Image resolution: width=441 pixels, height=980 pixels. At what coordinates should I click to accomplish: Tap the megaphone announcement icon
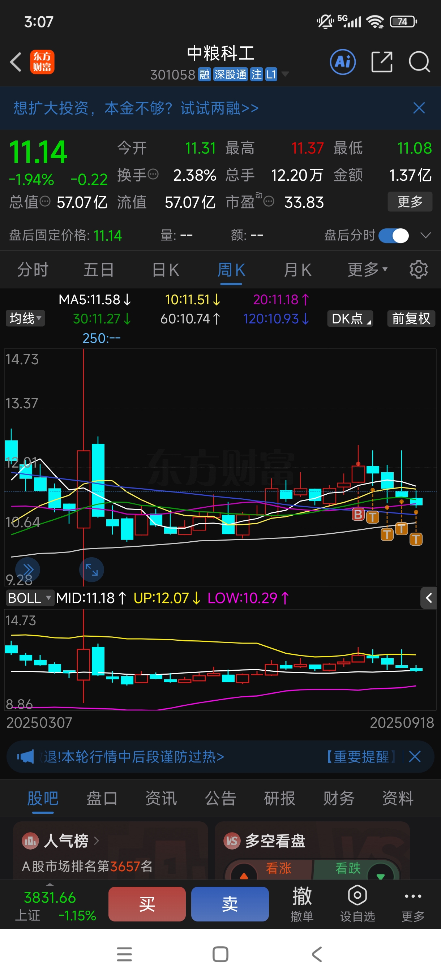tap(26, 757)
